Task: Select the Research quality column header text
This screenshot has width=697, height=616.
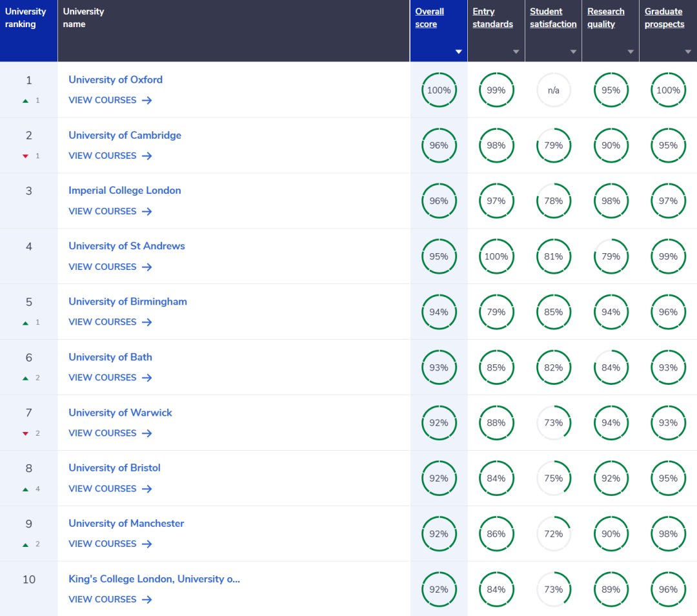Action: [x=605, y=18]
